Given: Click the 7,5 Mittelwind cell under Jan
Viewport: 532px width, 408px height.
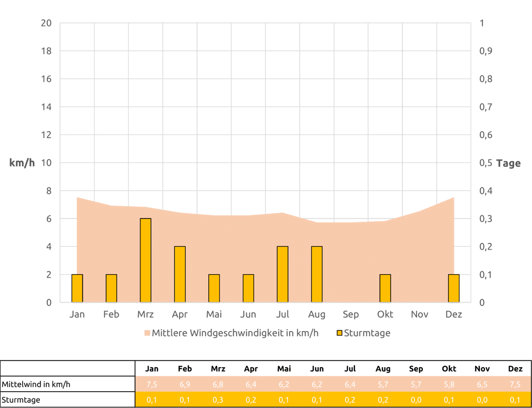Looking at the screenshot, I should (152, 384).
